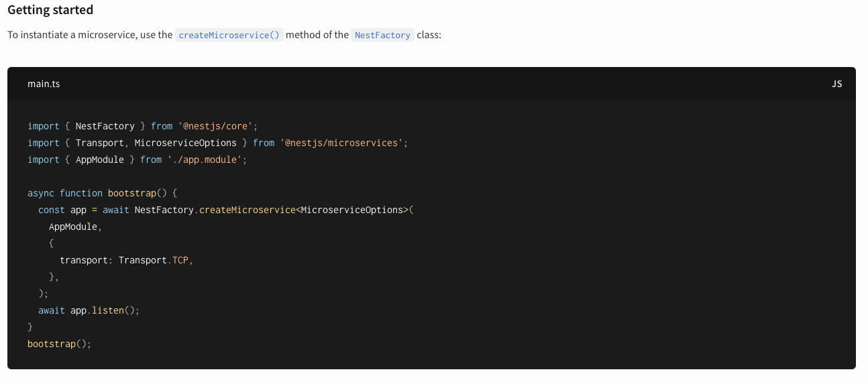Switch code sample via JS button

tap(836, 84)
